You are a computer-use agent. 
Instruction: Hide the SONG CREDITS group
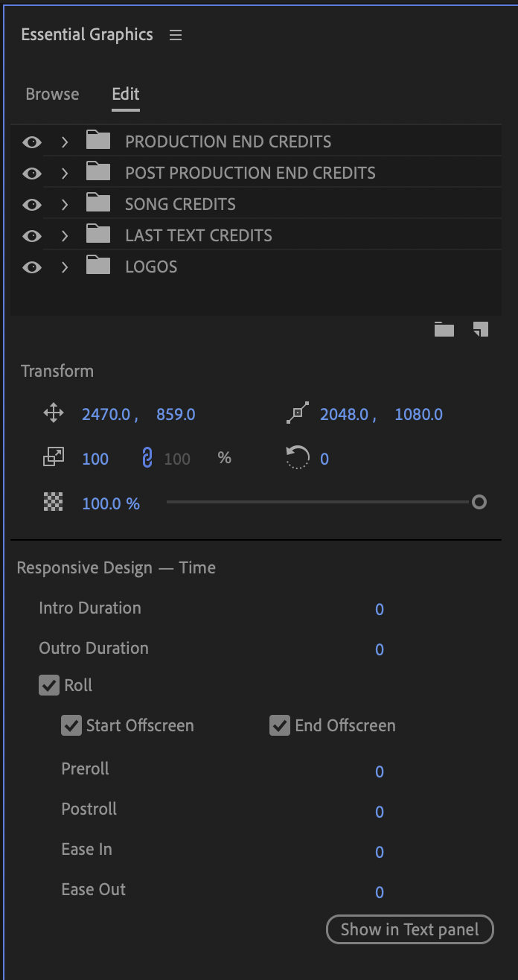pos(32,204)
